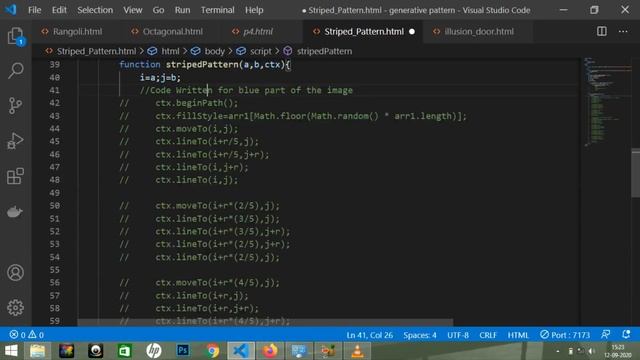The height and width of the screenshot is (360, 640).
Task: Open Firefox from the taskbar
Action: click(x=270, y=351)
